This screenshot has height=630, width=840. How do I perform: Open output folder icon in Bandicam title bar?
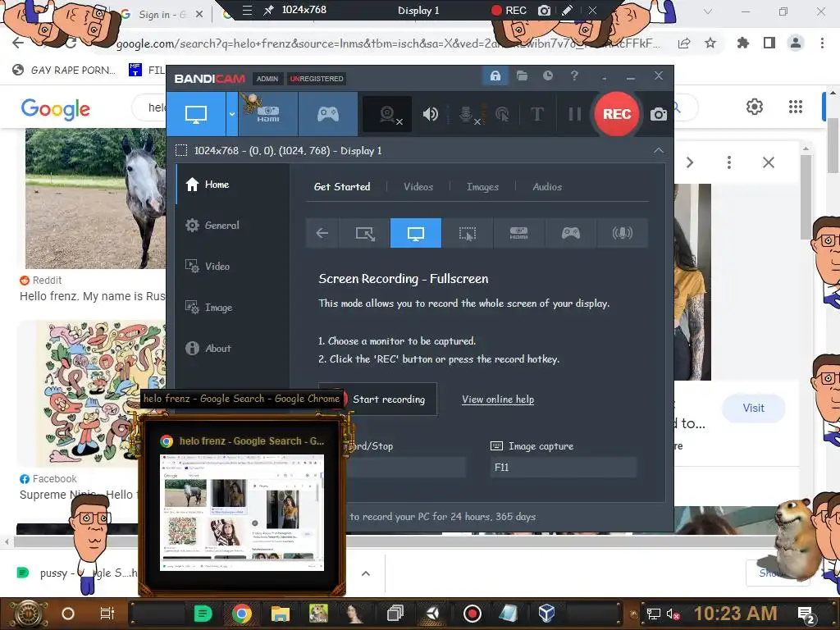click(522, 76)
